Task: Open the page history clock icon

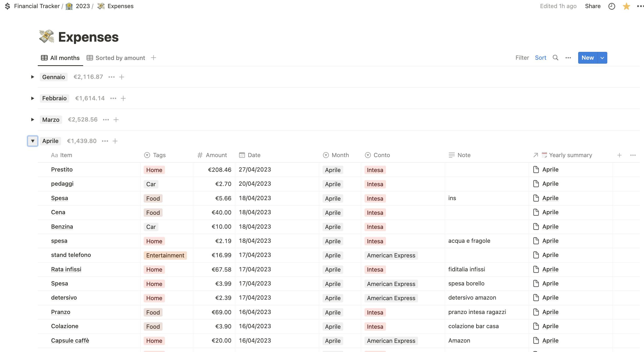Action: pyautogui.click(x=611, y=6)
